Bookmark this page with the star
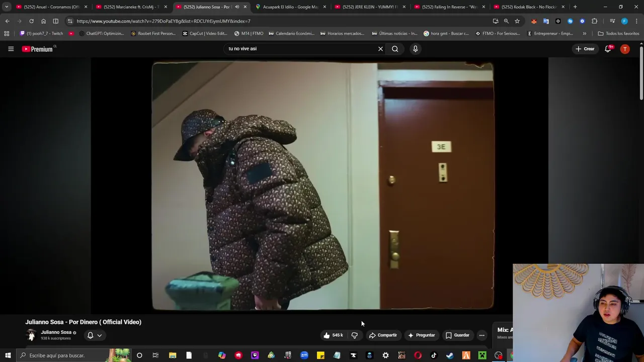Screen dimensions: 644x362 517,21
